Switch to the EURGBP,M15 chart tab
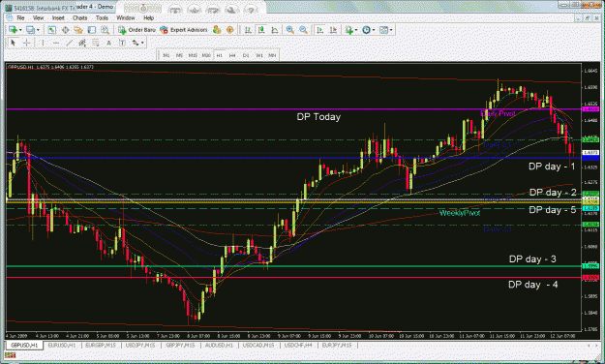Screen dimensions: 605x364 tap(101, 345)
